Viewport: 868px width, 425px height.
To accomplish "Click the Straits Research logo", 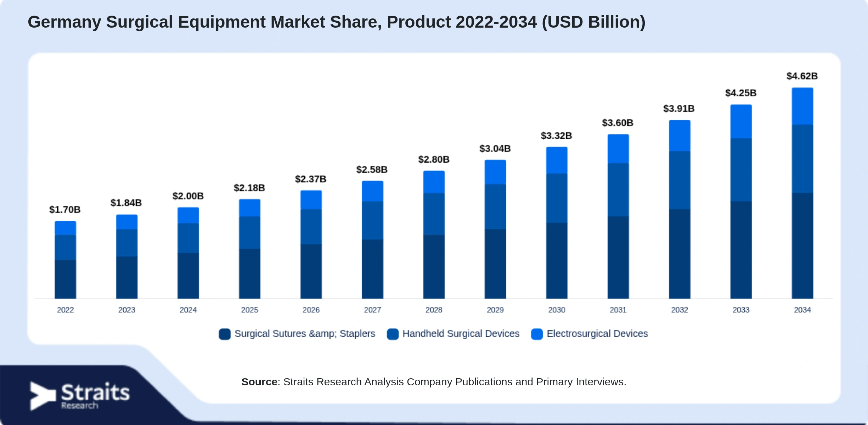I will point(80,396).
